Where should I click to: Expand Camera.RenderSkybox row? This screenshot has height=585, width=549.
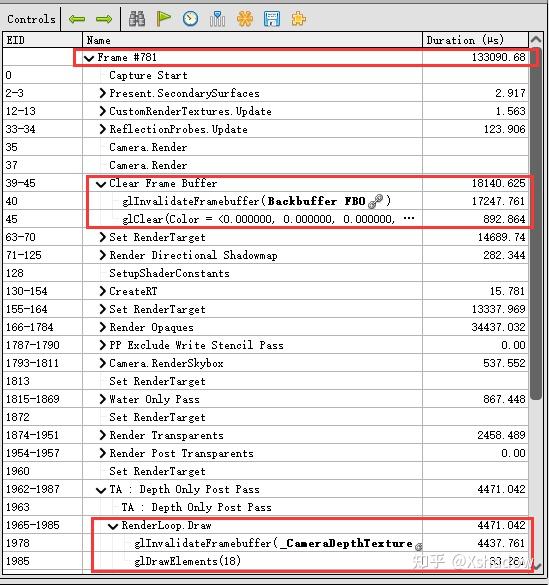[x=103, y=363]
